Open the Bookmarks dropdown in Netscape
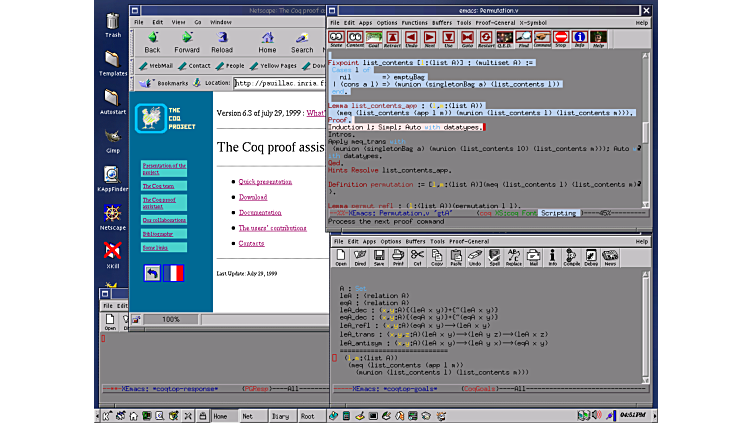 pyautogui.click(x=166, y=83)
